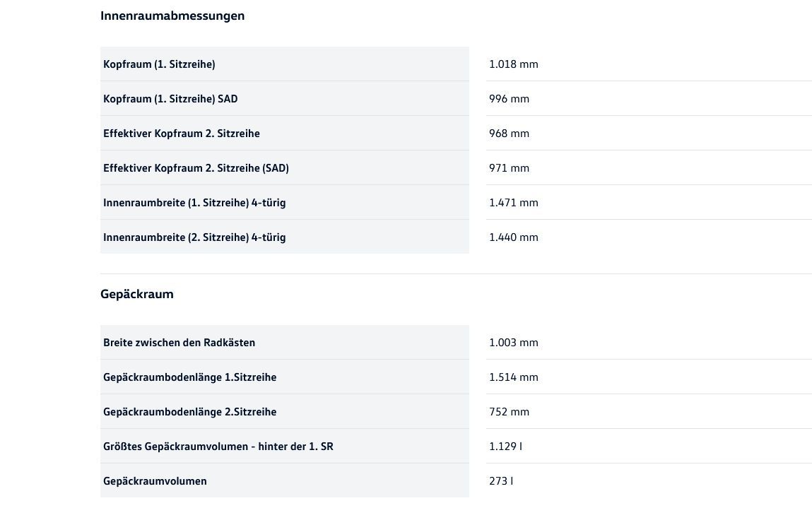Select the Kopfraum (1. Sitzreihe) row label
This screenshot has height=508, width=812.
[x=159, y=64]
